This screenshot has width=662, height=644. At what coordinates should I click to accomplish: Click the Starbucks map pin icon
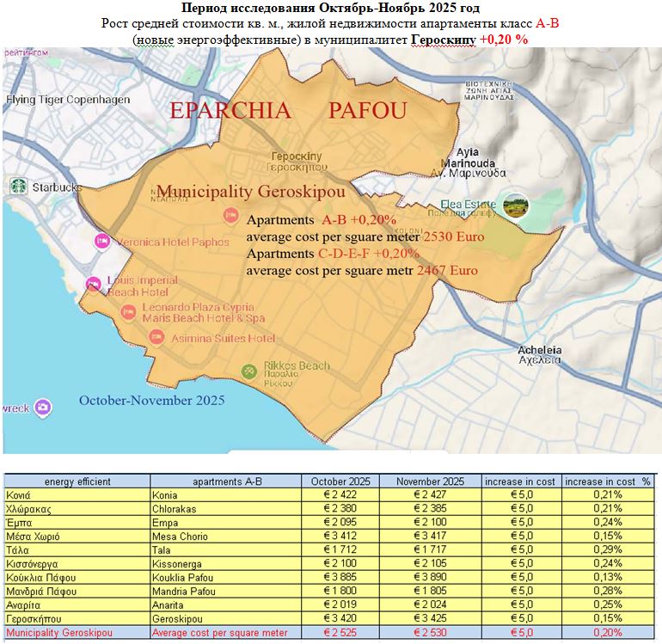coord(17,186)
